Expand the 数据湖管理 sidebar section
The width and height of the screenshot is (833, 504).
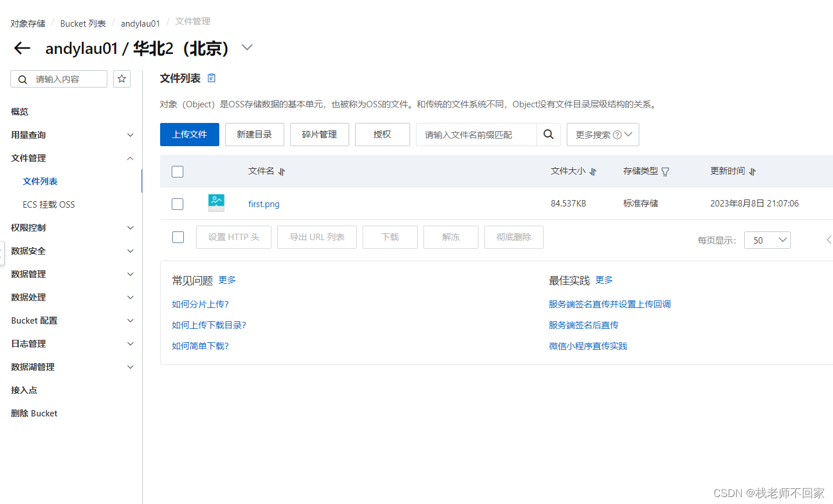pos(131,367)
